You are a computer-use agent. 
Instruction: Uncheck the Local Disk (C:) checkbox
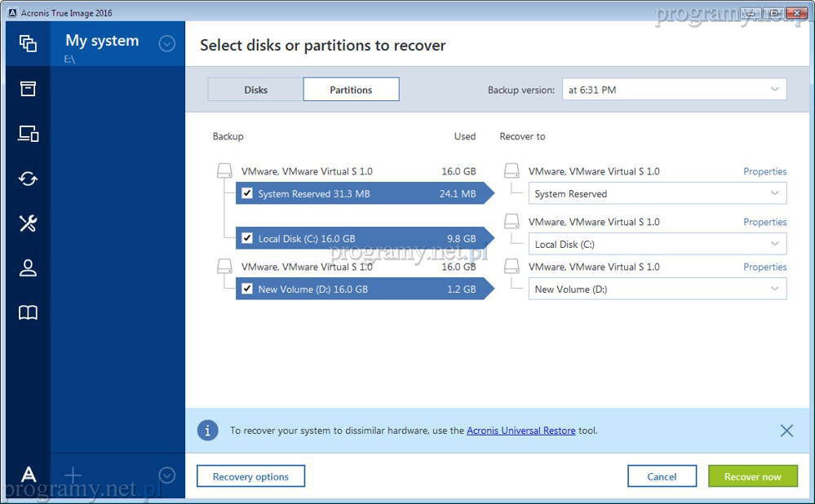pos(247,238)
